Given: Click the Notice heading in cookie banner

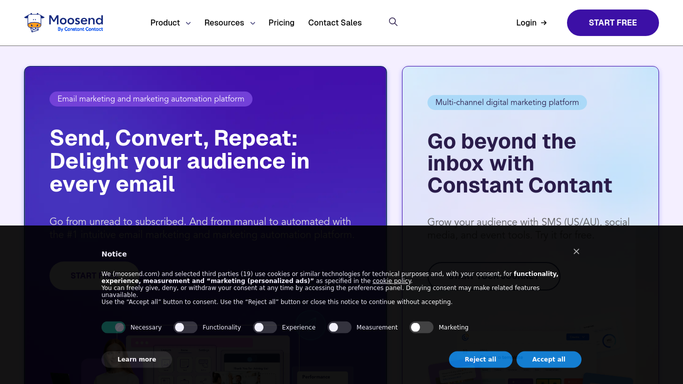Looking at the screenshot, I should tap(114, 254).
